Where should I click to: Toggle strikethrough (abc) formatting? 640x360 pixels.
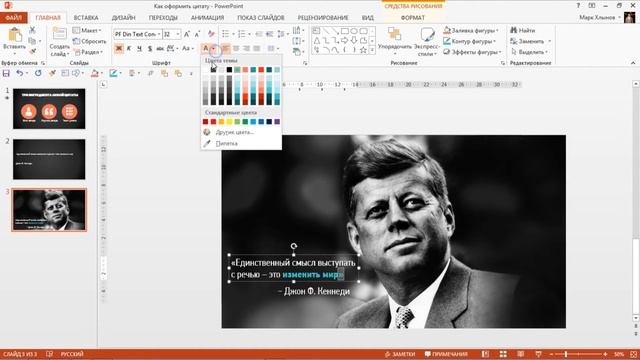[x=160, y=49]
